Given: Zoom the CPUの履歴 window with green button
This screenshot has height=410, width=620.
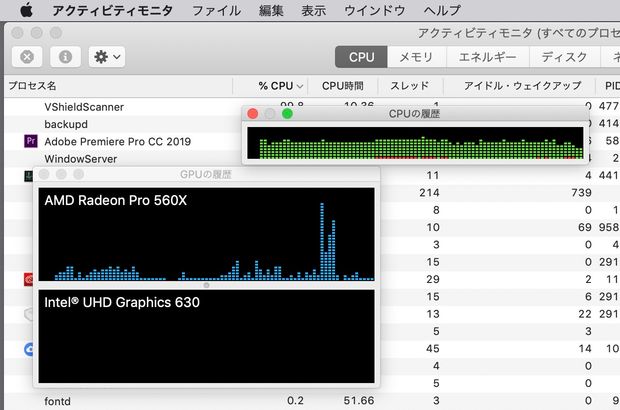Looking at the screenshot, I should (x=287, y=114).
